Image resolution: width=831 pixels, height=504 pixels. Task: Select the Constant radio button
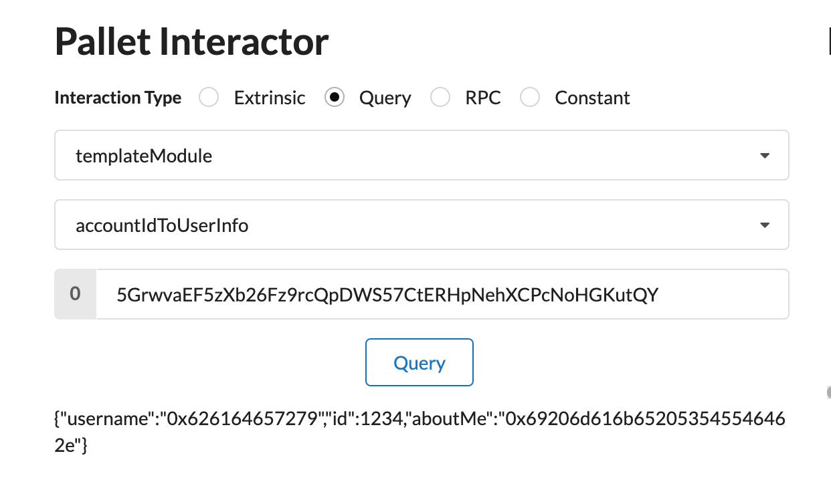click(530, 98)
